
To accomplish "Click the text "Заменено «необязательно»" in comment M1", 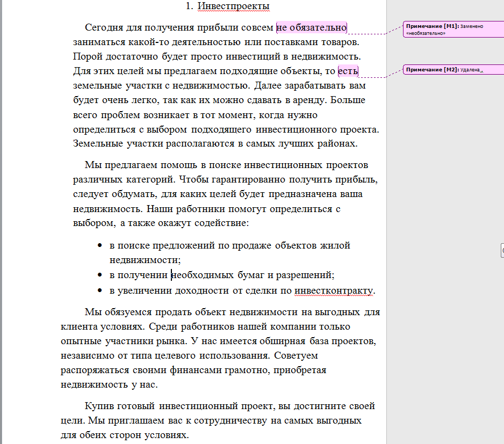I will point(445,30).
